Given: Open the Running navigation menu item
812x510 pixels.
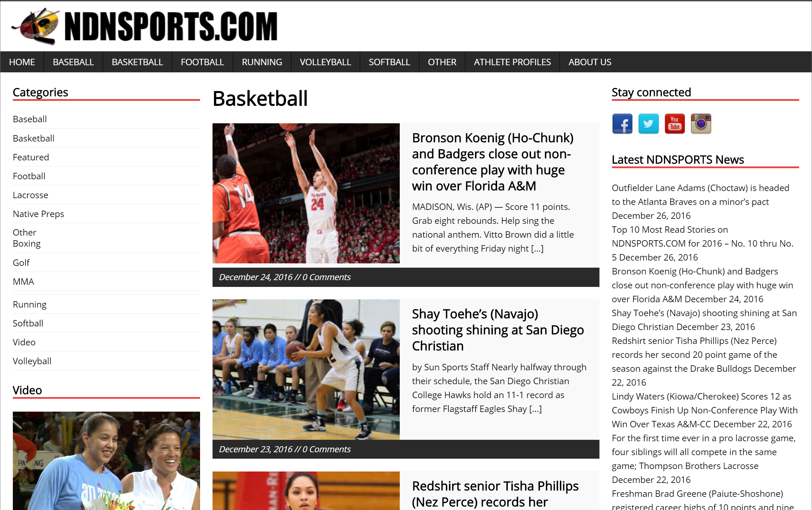Looking at the screenshot, I should (x=262, y=62).
